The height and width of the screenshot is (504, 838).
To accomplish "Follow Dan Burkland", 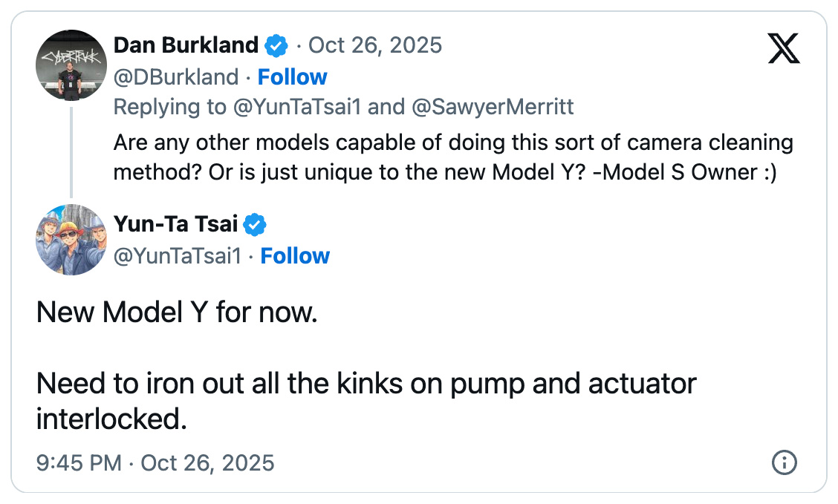I will 292,77.
